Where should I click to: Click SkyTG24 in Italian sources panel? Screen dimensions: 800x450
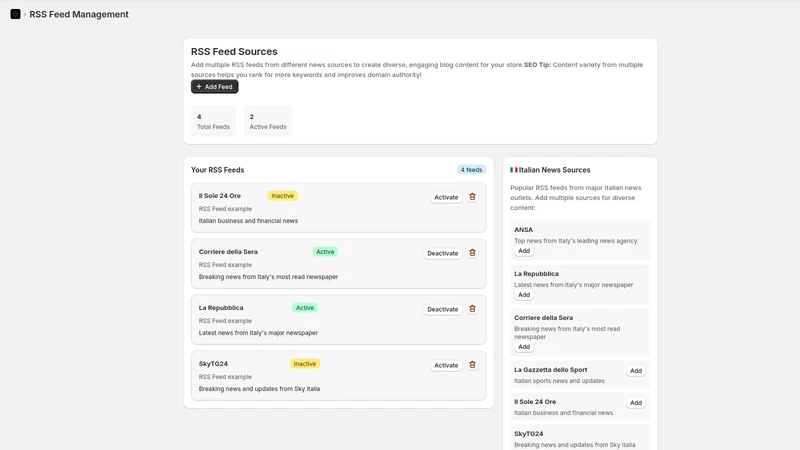tap(529, 434)
